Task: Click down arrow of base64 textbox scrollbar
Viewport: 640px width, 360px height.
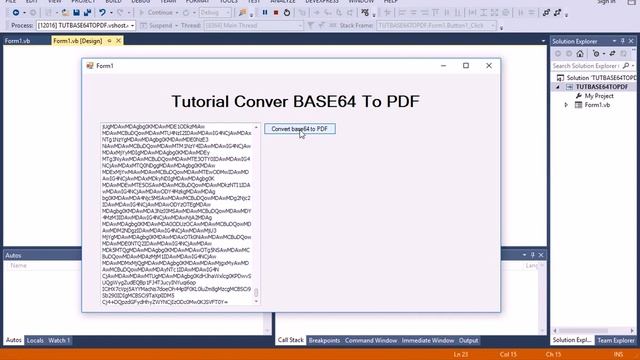Action: [256, 302]
